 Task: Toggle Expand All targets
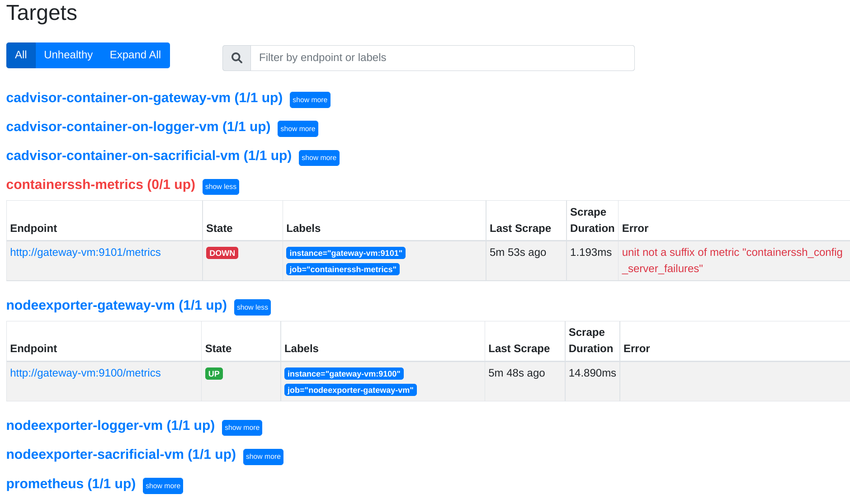click(135, 55)
